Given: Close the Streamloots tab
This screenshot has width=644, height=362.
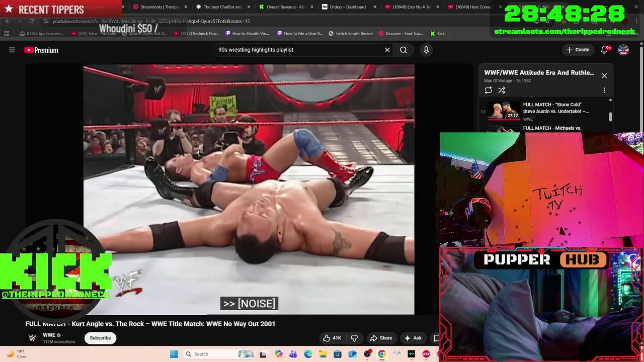Looking at the screenshot, I should coord(186,7).
